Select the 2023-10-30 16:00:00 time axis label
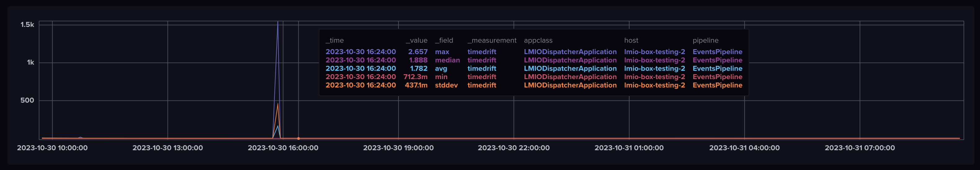This screenshot has height=170, width=980. click(x=283, y=148)
